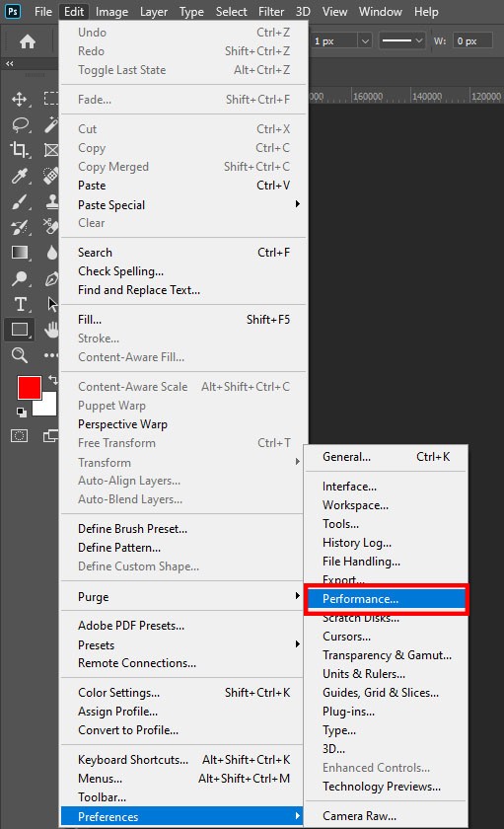Select the Zoom magnifier tool
This screenshot has width=504, height=829.
[20, 354]
